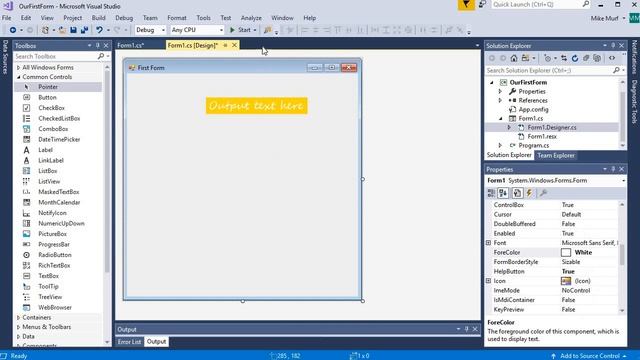Select the Label control in Toolbox
640x360 pixels.
pos(45,150)
